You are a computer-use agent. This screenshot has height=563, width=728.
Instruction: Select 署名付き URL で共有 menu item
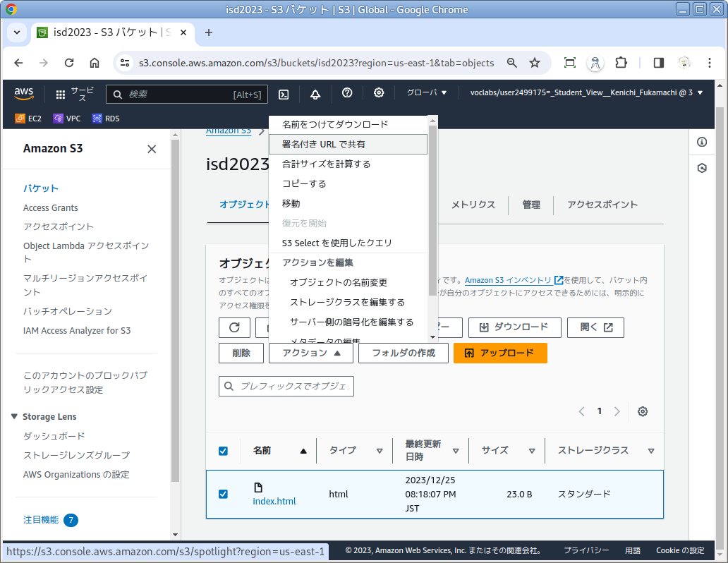coord(348,144)
